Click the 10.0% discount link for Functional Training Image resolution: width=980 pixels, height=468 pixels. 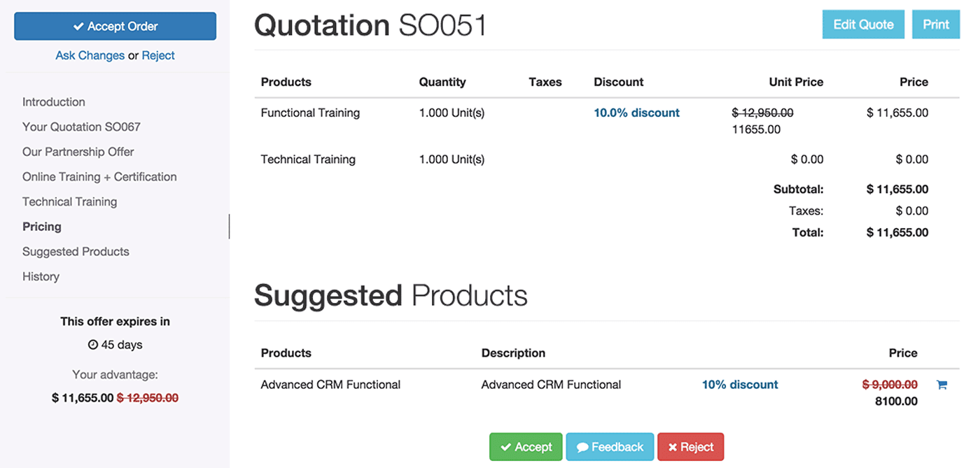(636, 113)
